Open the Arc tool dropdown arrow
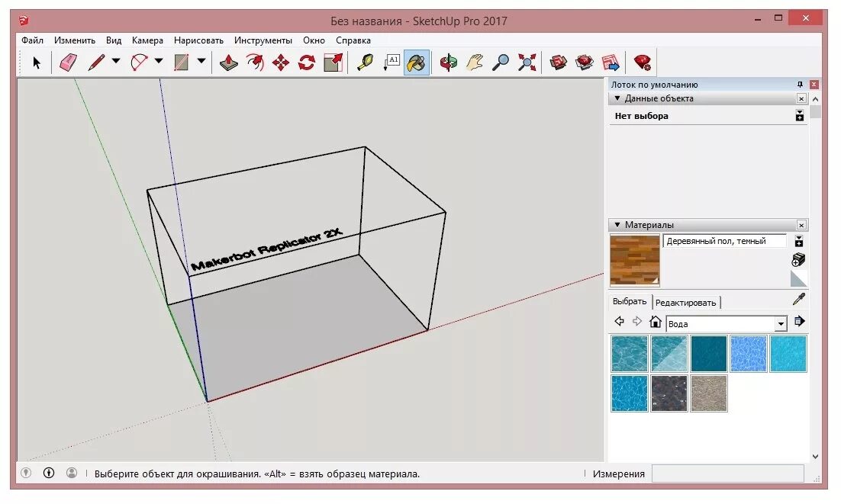Viewport: 841px width, 504px height. pos(159,62)
